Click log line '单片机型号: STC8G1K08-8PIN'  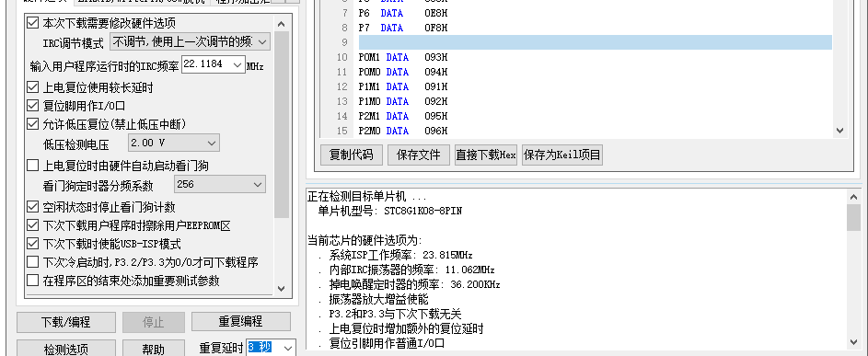click(x=390, y=211)
